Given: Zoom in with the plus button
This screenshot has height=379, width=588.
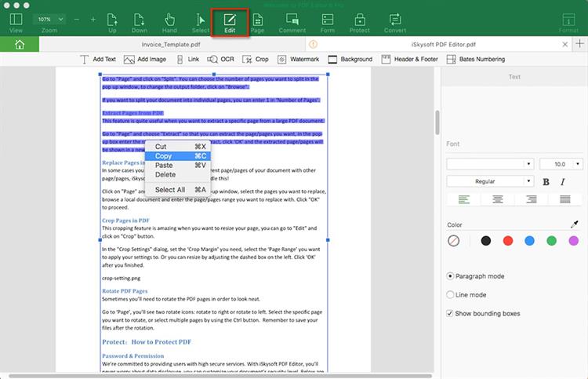Looking at the screenshot, I should (x=93, y=19).
